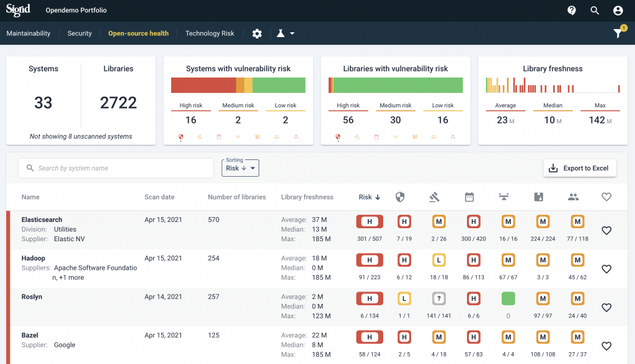Select freshness calendar icon under Systems with vulnerability risk
Screen dimensions: 635x364
click(x=219, y=137)
